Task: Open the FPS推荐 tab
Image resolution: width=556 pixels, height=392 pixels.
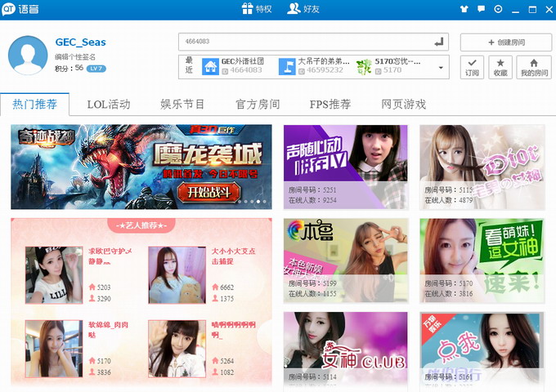Action: click(330, 104)
